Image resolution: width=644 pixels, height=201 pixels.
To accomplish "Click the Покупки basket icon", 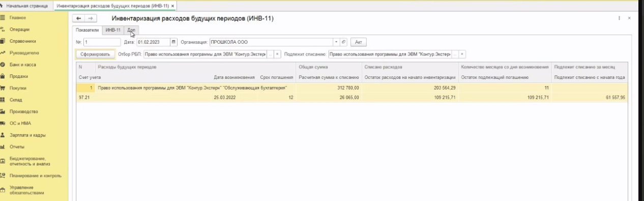I will (3, 88).
